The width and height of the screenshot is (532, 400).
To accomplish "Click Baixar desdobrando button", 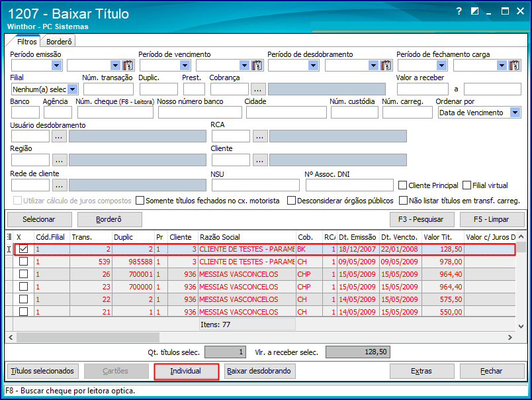I will (259, 371).
